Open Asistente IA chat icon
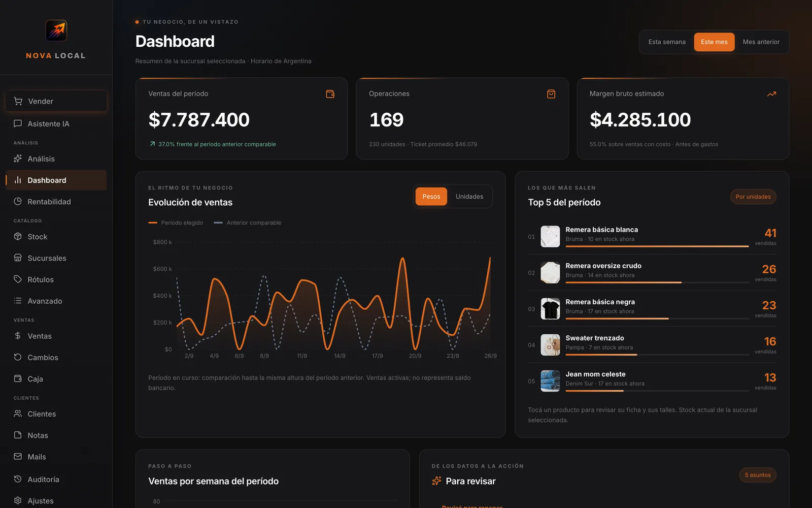The image size is (812, 508). point(18,123)
